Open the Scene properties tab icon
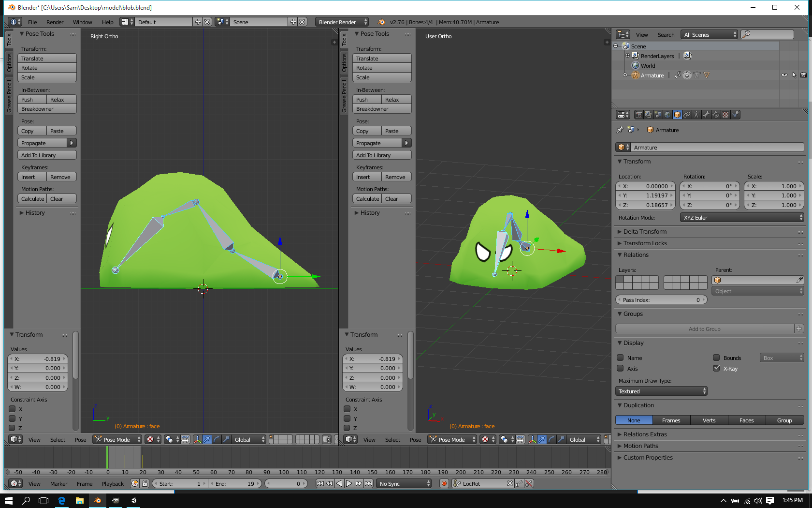Viewport: 812px width, 508px height. coord(658,115)
